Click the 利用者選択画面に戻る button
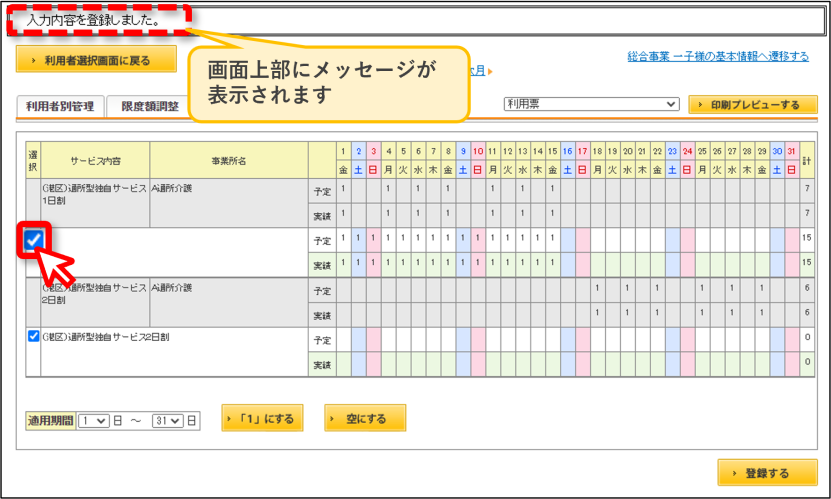Viewport: 831px width, 499px height. 96,59
